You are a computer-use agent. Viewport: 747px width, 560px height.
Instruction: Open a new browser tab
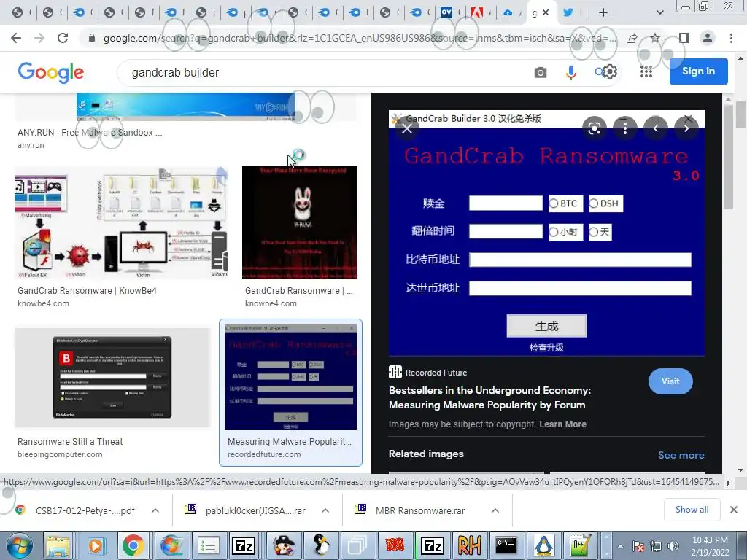pos(603,12)
